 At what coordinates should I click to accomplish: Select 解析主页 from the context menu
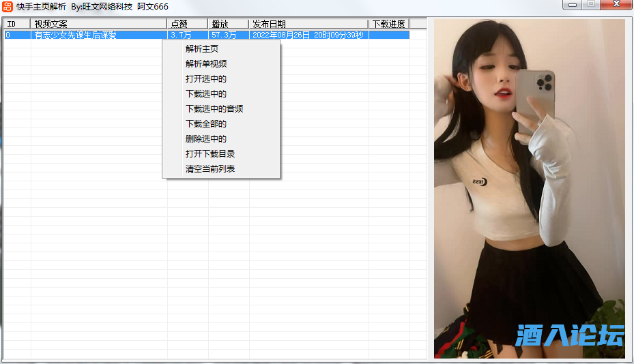click(202, 49)
